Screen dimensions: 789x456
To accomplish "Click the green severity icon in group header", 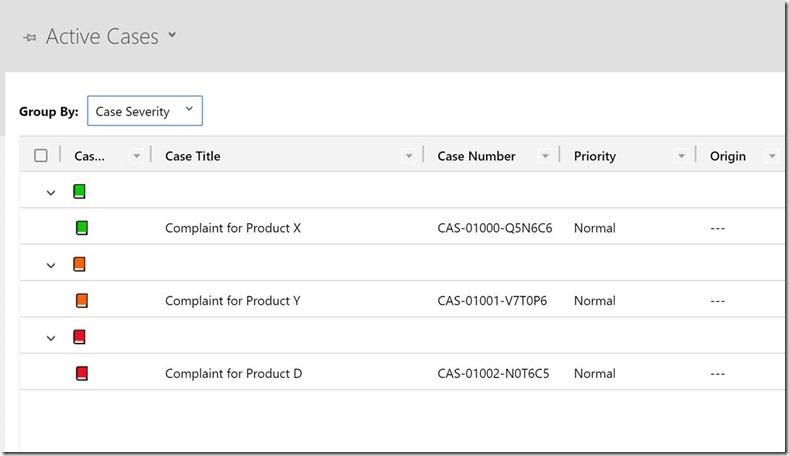I will [80, 191].
